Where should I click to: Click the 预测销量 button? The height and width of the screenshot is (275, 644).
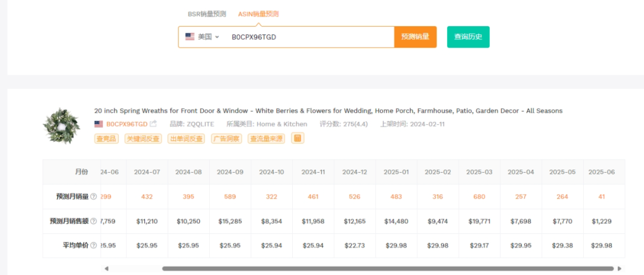[415, 37]
